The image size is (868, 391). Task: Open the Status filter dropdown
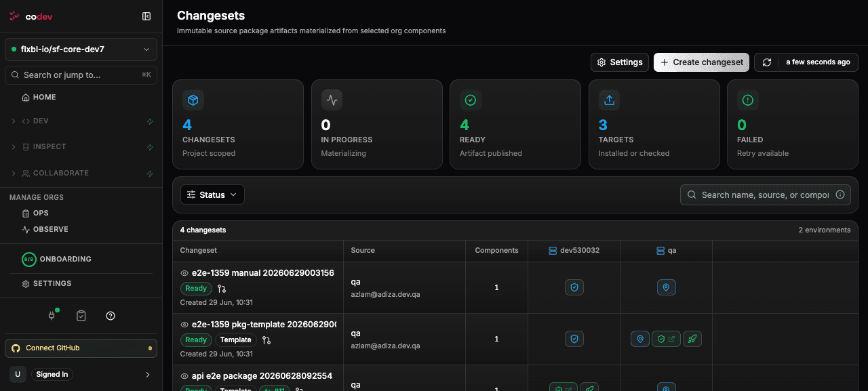[x=212, y=194]
